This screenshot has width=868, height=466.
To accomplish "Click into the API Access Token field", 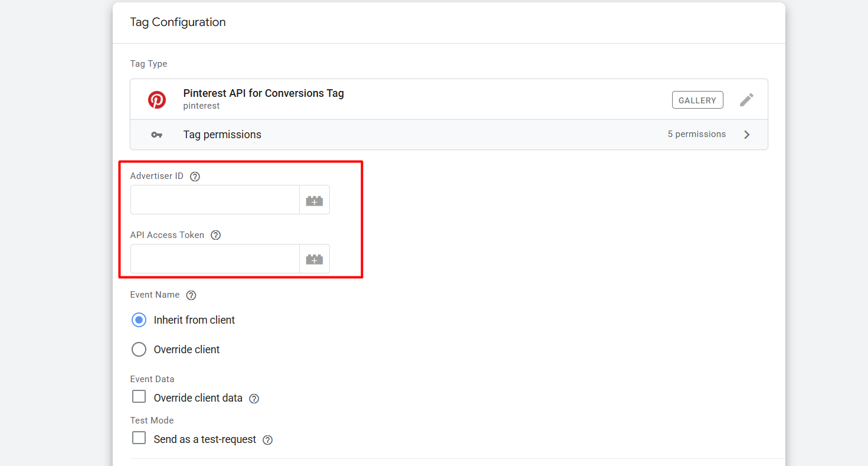I will click(x=215, y=259).
